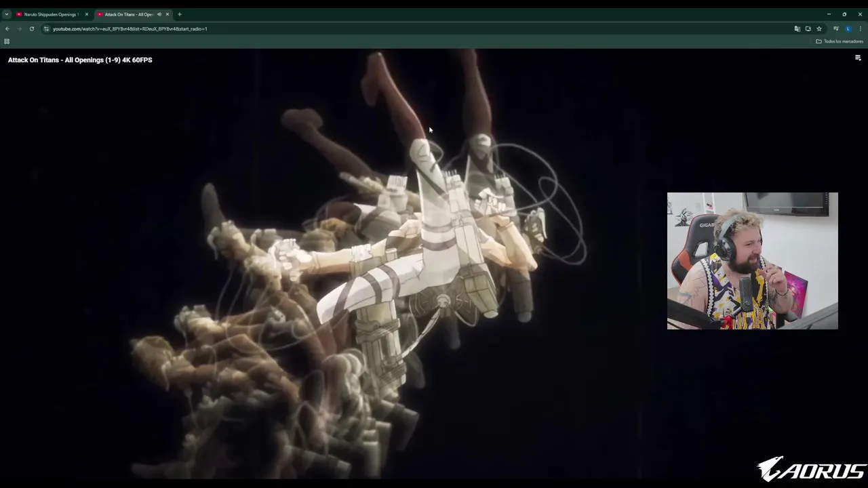View site information icon in address bar

pos(46,28)
